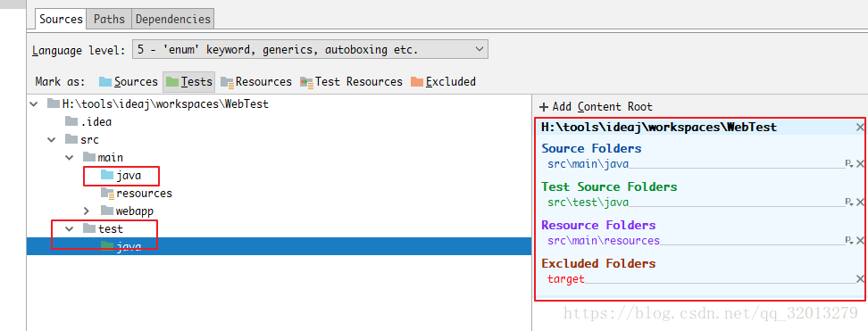Click the Test Resources folder icon in Mark as
The image size is (868, 331).
click(x=306, y=82)
